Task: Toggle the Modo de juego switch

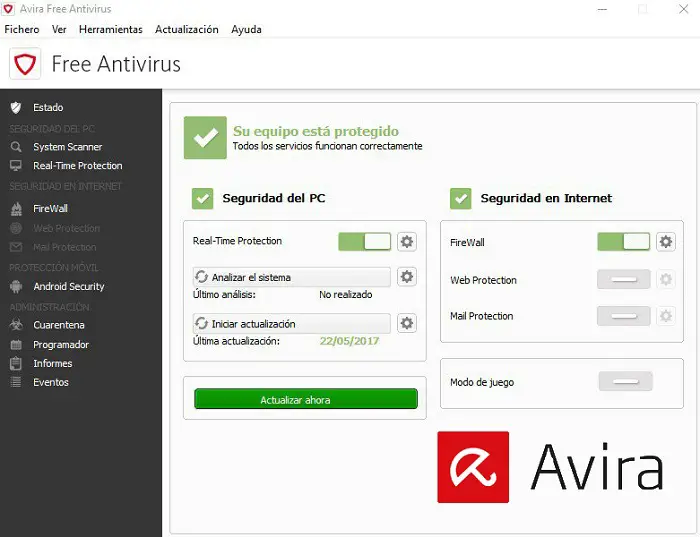Action: [x=625, y=382]
